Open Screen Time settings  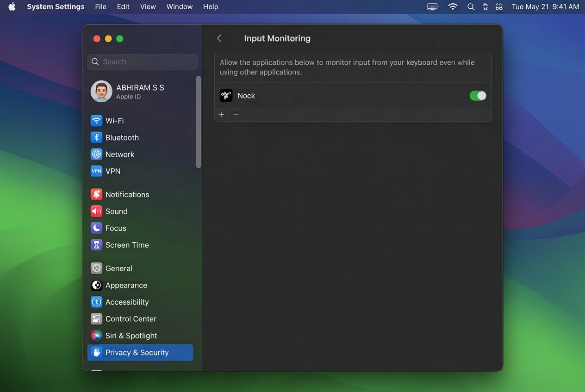(x=140, y=245)
